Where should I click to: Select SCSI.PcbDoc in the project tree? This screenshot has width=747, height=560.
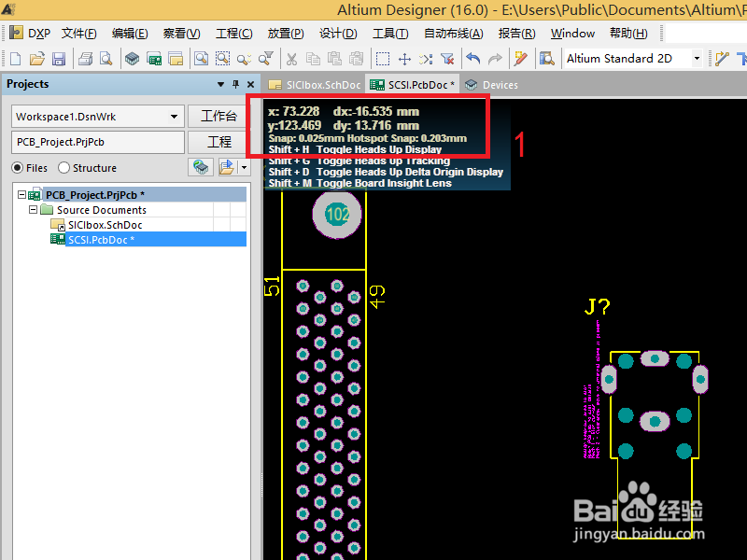103,239
